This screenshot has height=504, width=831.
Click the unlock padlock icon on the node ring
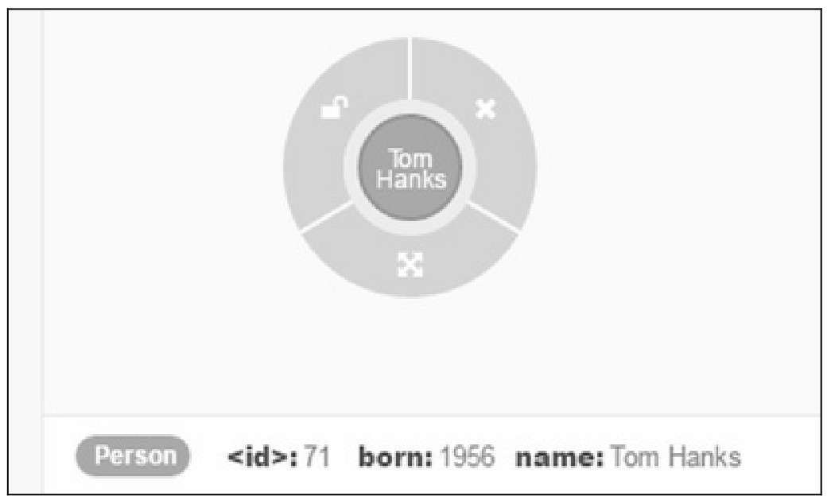pyautogui.click(x=335, y=107)
